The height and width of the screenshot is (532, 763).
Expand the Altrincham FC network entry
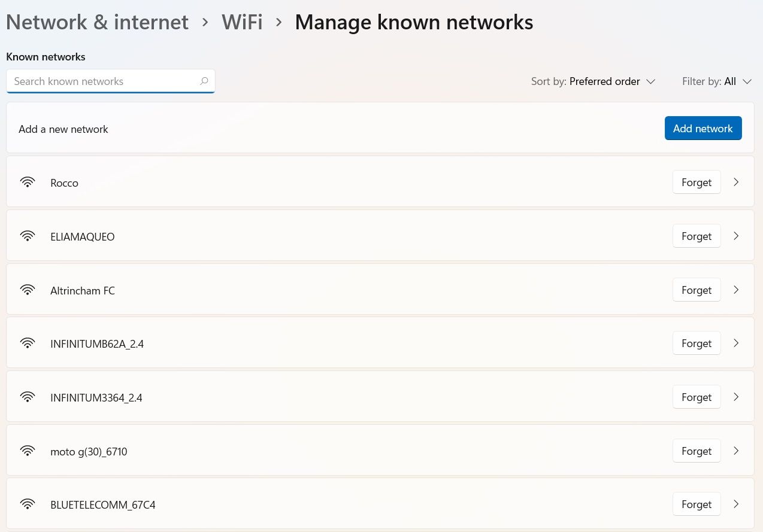pos(736,290)
